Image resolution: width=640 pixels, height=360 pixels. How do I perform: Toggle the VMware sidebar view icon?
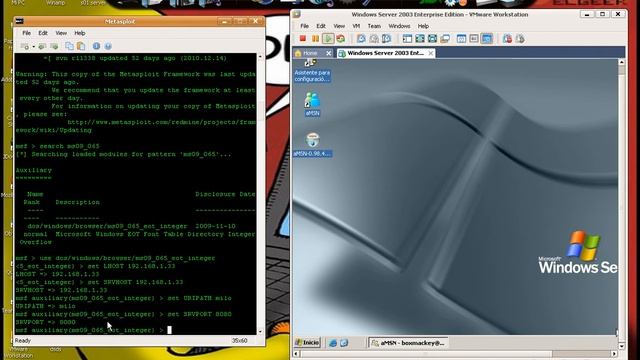(x=407, y=38)
